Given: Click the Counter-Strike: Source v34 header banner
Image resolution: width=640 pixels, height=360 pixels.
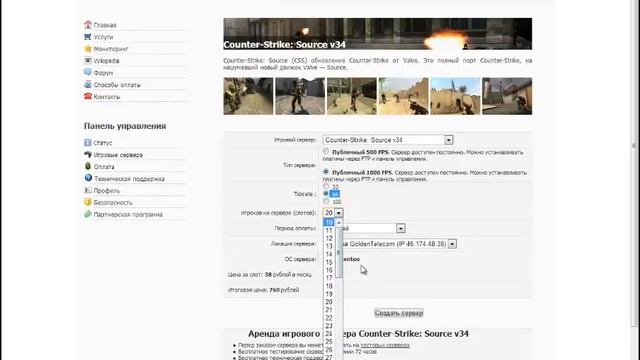Looking at the screenshot, I should 378,34.
